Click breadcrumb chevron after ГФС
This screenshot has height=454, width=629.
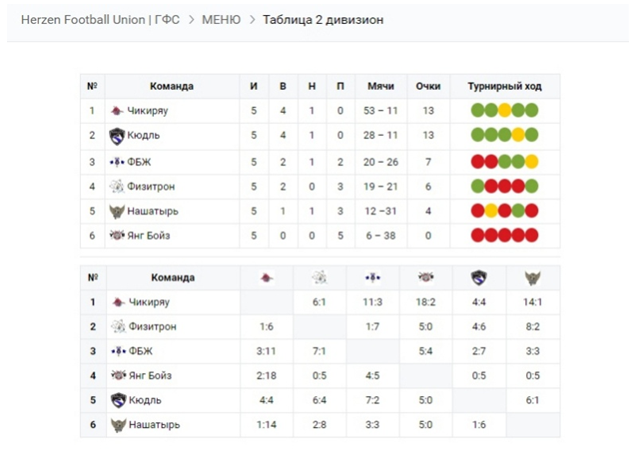coord(191,20)
